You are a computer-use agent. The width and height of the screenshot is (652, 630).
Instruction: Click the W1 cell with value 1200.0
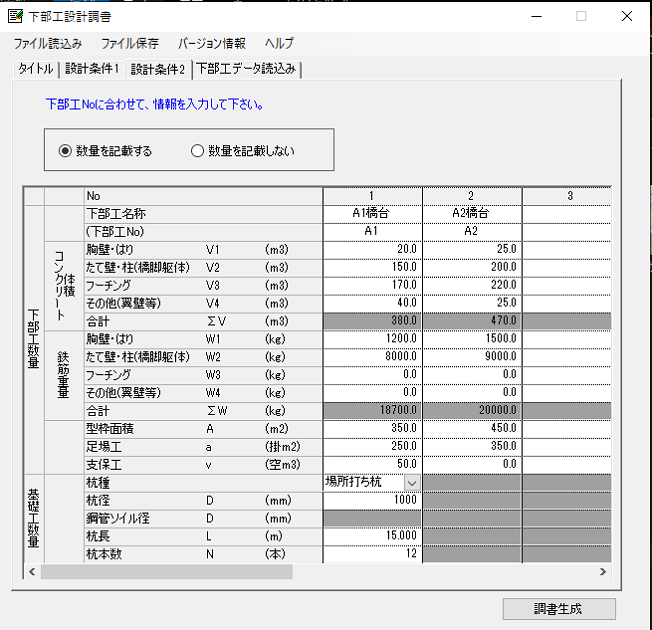[x=373, y=339]
